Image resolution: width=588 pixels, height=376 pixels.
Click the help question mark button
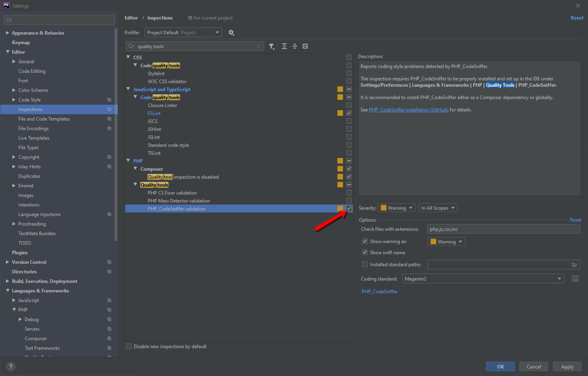11,367
